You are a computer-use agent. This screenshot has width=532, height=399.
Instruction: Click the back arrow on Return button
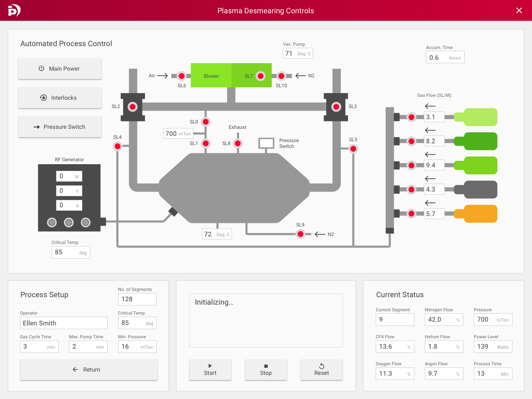(75, 369)
